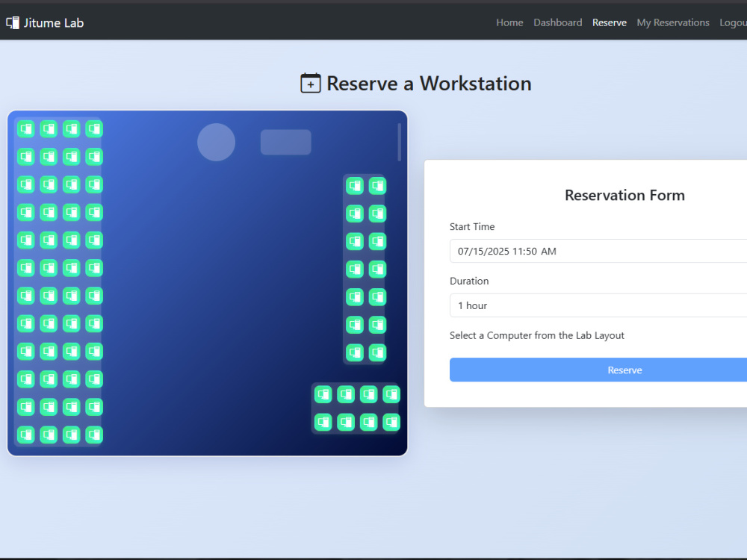Viewport: 747px width, 560px height.
Task: Pick right computer in top row of two-column block
Action: (x=377, y=186)
